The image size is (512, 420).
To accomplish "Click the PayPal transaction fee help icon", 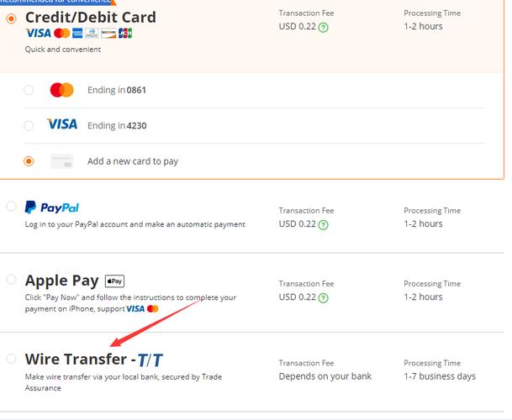I will coord(323,224).
